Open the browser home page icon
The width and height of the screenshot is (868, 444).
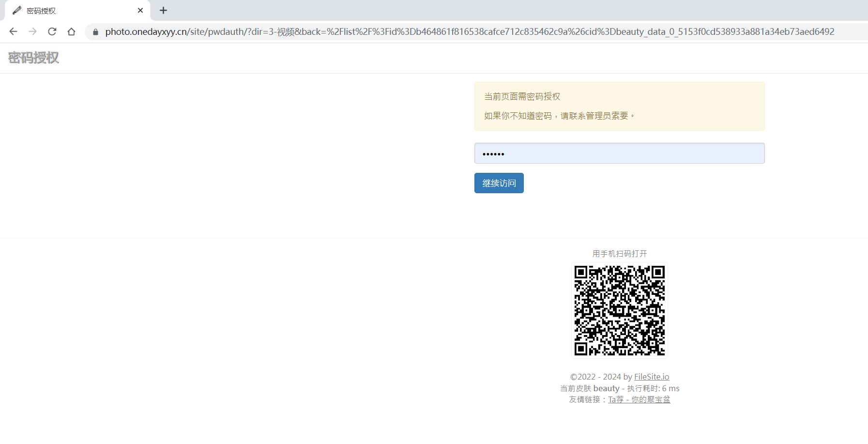click(x=71, y=31)
